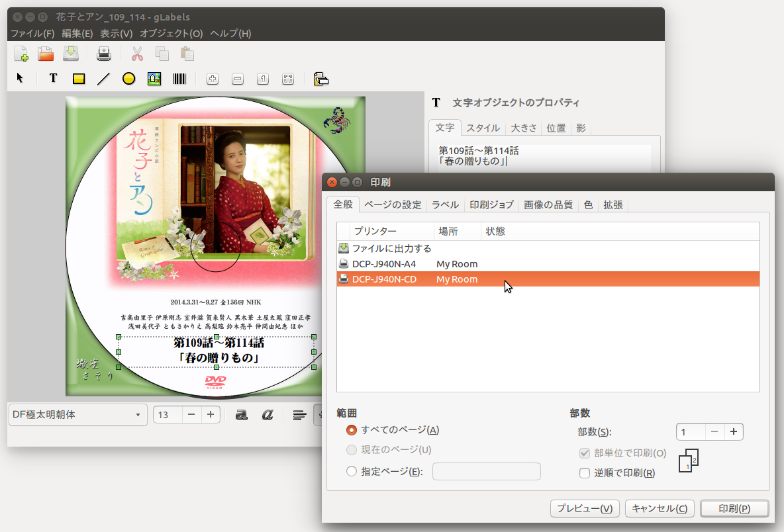Open the ファイル(F) menu

click(32, 34)
